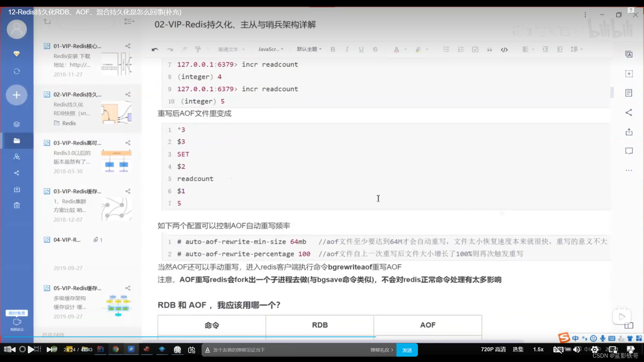The height and width of the screenshot is (362, 644).
Task: Insert a checkbox to-do item
Action: point(475,49)
